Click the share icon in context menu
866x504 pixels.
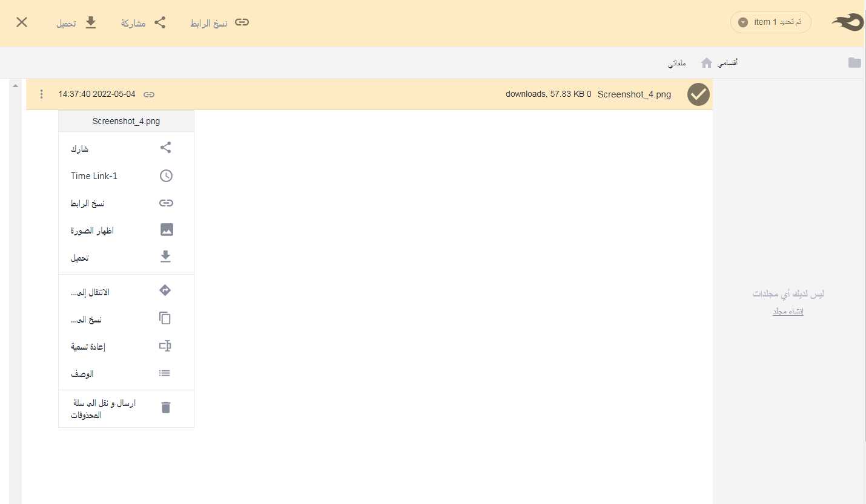point(165,148)
